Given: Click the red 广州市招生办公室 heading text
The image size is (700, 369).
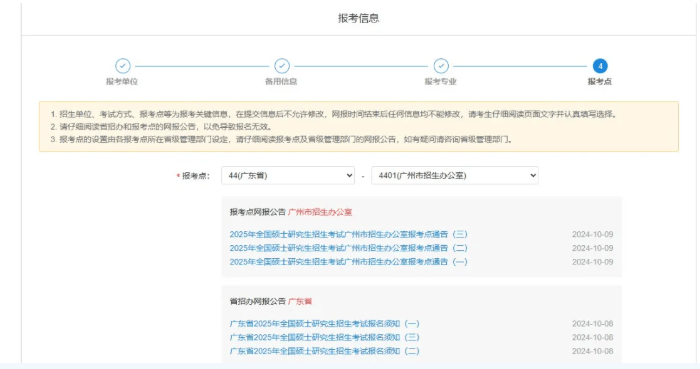Looking at the screenshot, I should click(320, 212).
